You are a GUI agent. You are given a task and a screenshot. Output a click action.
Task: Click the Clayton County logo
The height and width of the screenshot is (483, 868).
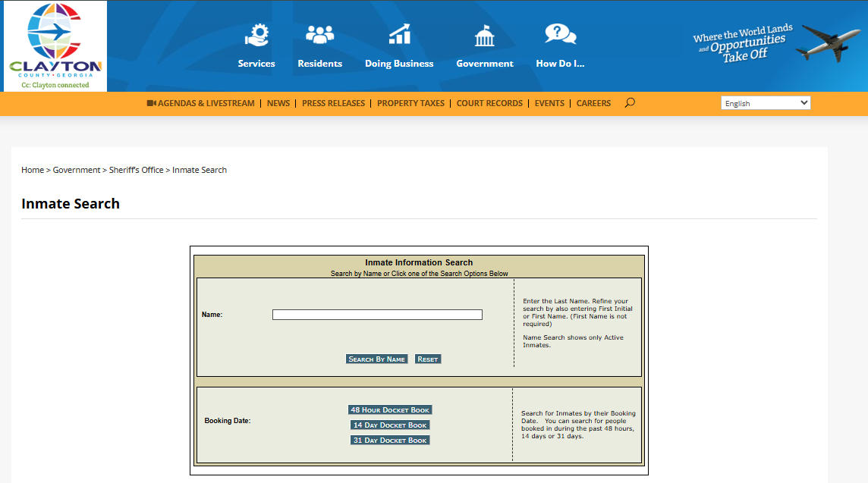pyautogui.click(x=55, y=45)
